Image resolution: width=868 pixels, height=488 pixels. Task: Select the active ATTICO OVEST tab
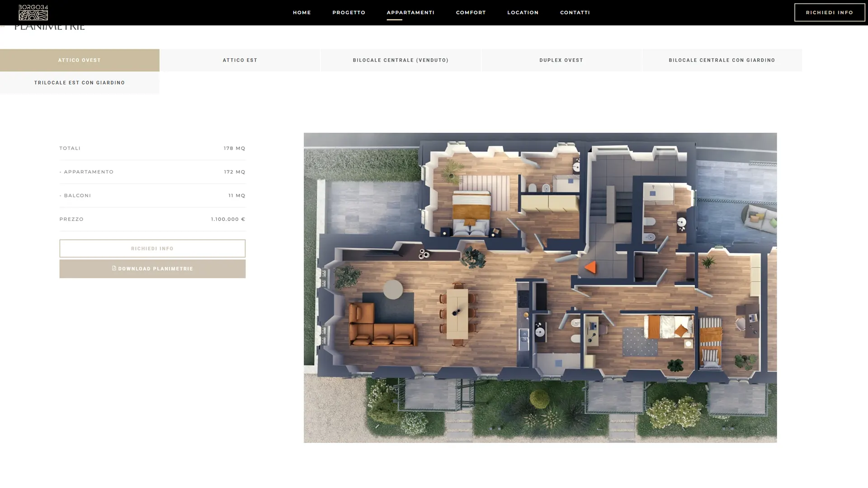(x=80, y=60)
